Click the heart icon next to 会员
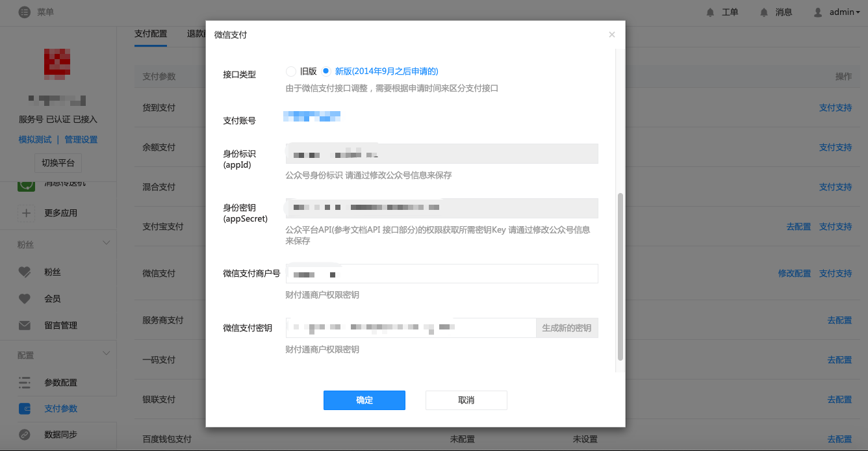This screenshot has width=868, height=451. point(25,299)
